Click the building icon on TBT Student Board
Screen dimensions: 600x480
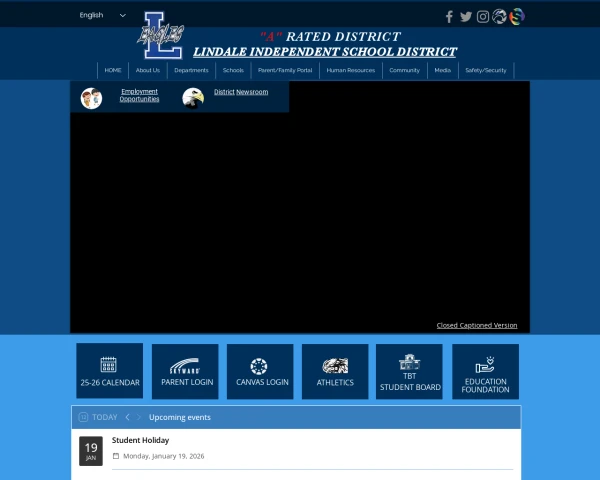tap(409, 362)
